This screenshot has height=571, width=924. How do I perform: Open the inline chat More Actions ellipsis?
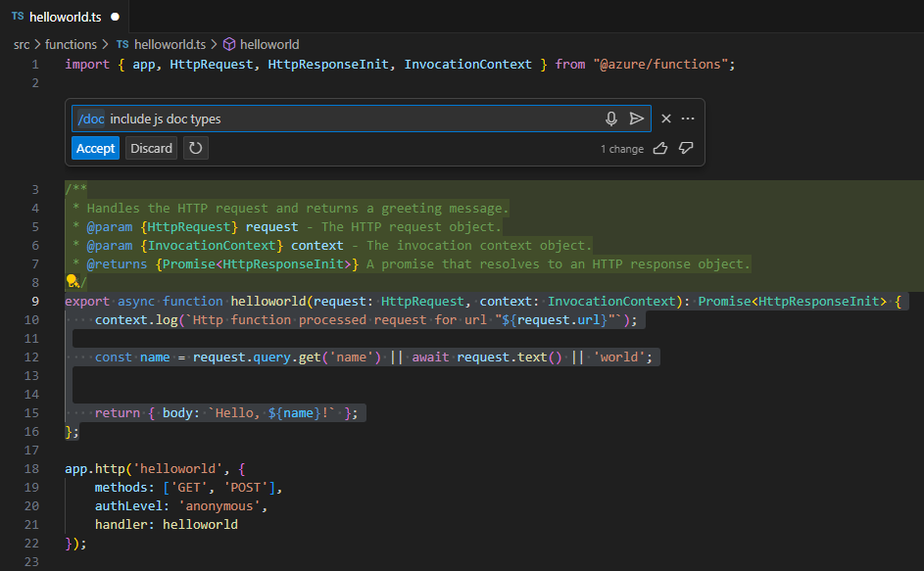coord(688,119)
